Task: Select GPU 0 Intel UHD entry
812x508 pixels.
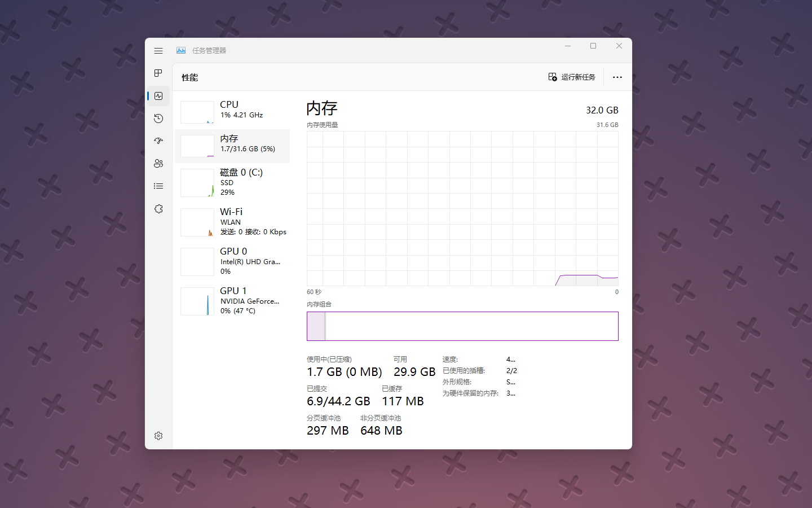Action: pyautogui.click(x=232, y=261)
